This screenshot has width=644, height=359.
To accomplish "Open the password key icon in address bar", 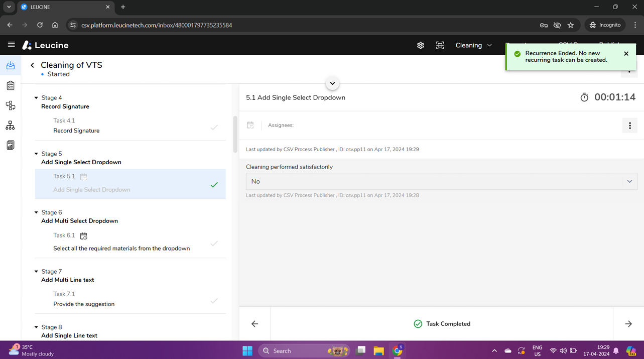I will (544, 25).
